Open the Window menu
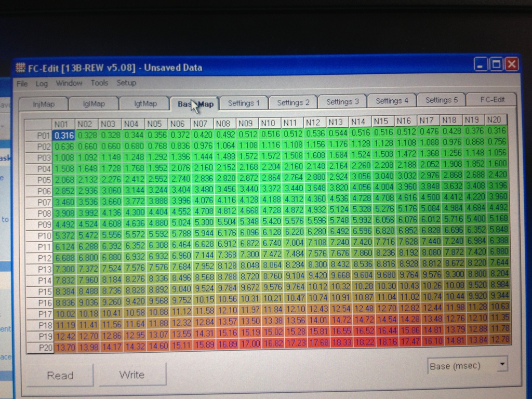Screen dimensions: 532x399 click(69, 83)
